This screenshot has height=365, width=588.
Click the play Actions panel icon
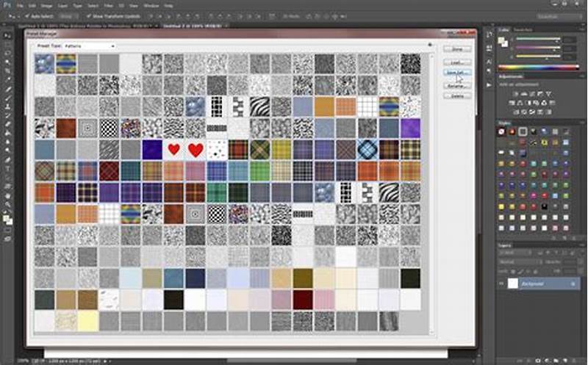click(489, 85)
